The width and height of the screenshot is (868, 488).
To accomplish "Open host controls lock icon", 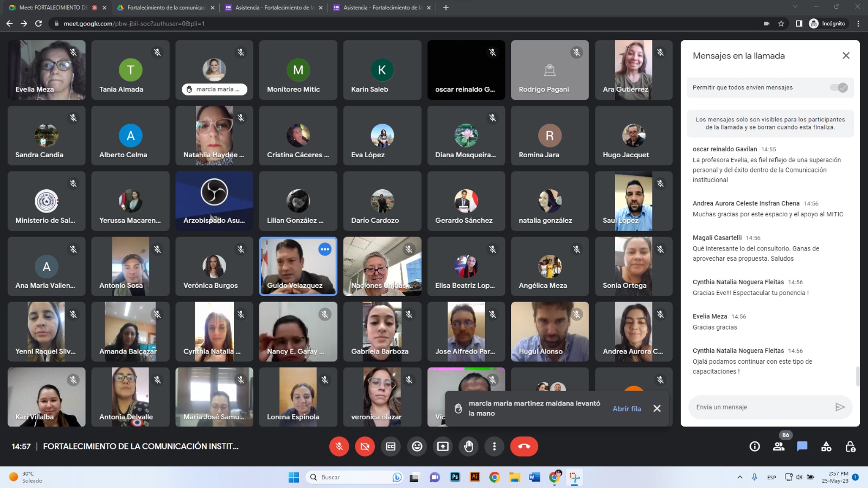I will pos(850,446).
